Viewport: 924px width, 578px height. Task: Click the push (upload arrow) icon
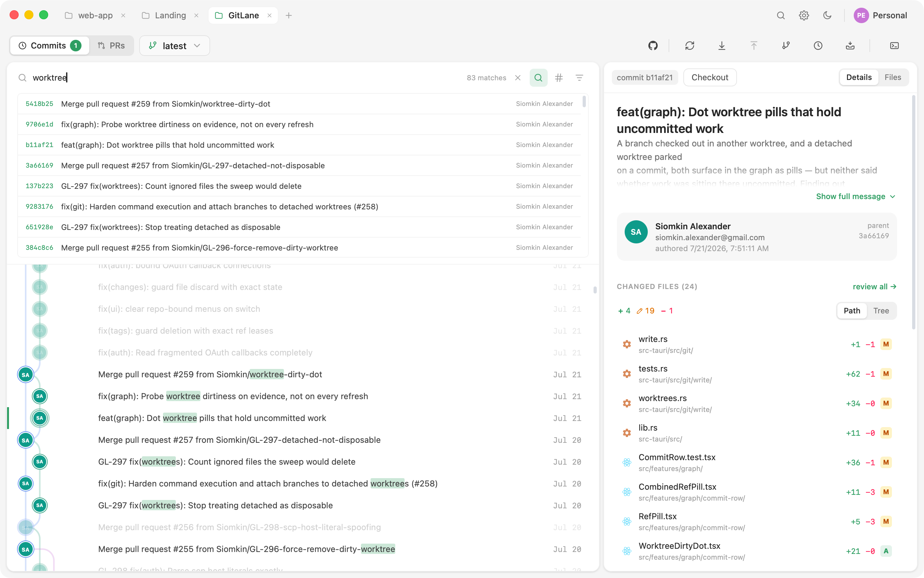coord(754,46)
